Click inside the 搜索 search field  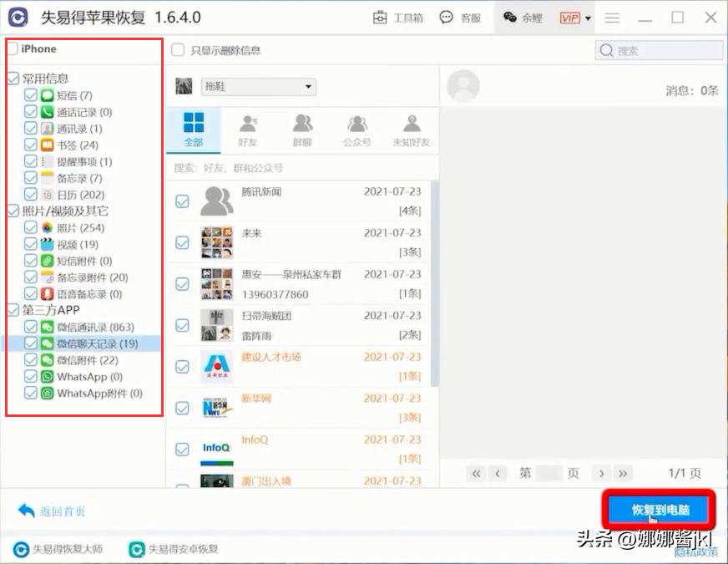point(660,49)
